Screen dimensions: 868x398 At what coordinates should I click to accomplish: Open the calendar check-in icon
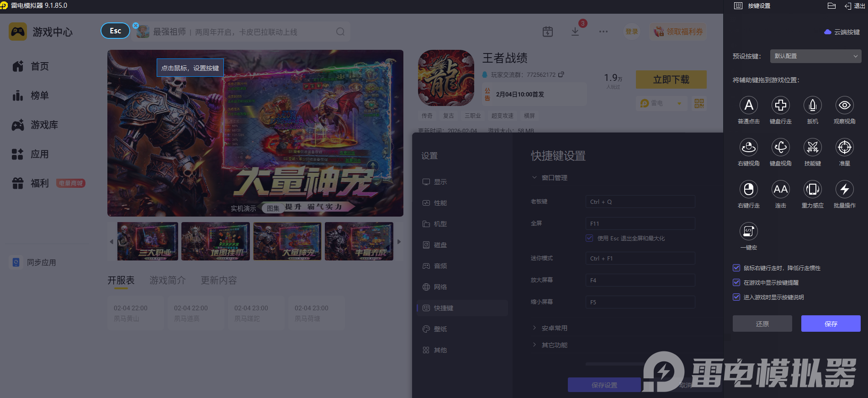tap(547, 32)
